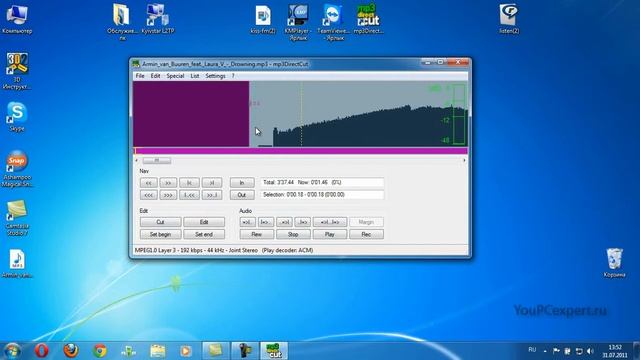The height and width of the screenshot is (360, 640).
Task: Skip far forward with the >>> button
Action: coord(168,195)
